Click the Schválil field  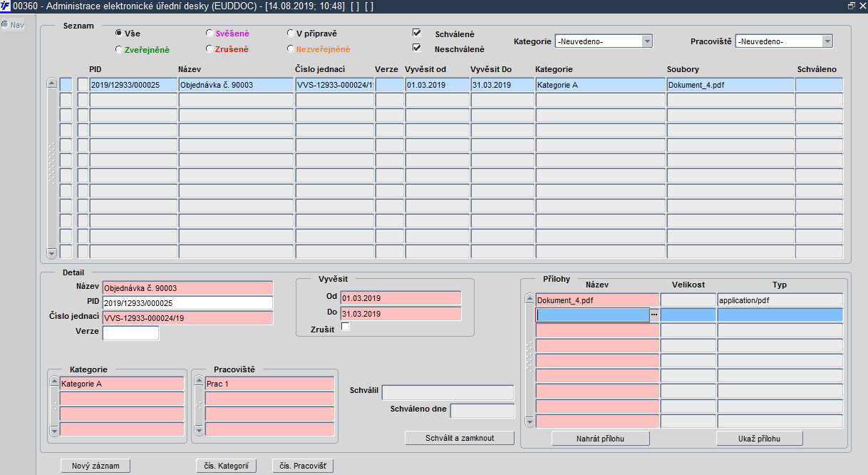(448, 393)
